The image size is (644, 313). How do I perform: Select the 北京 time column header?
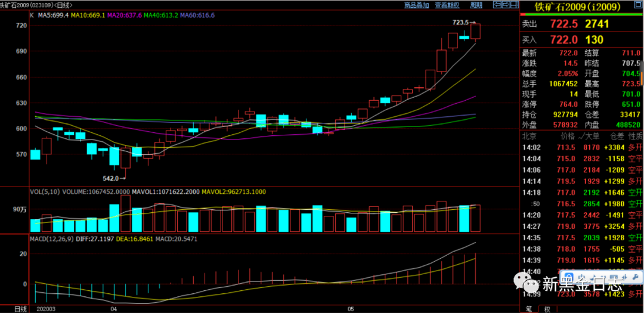pos(528,136)
